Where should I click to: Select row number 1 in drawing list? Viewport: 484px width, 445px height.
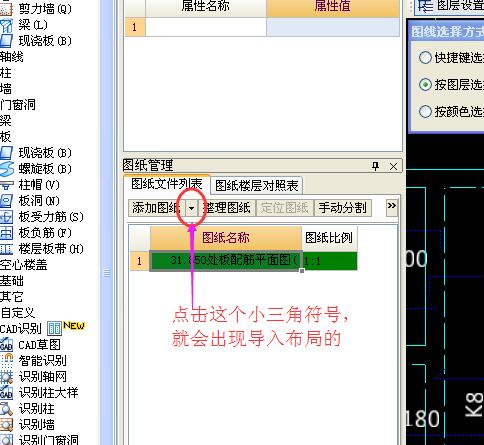[139, 261]
